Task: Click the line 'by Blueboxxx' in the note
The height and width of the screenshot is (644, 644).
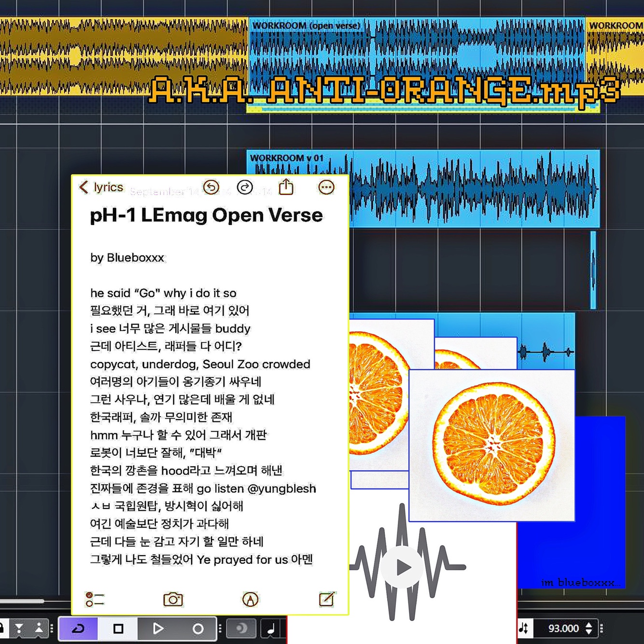Action: coord(127,257)
